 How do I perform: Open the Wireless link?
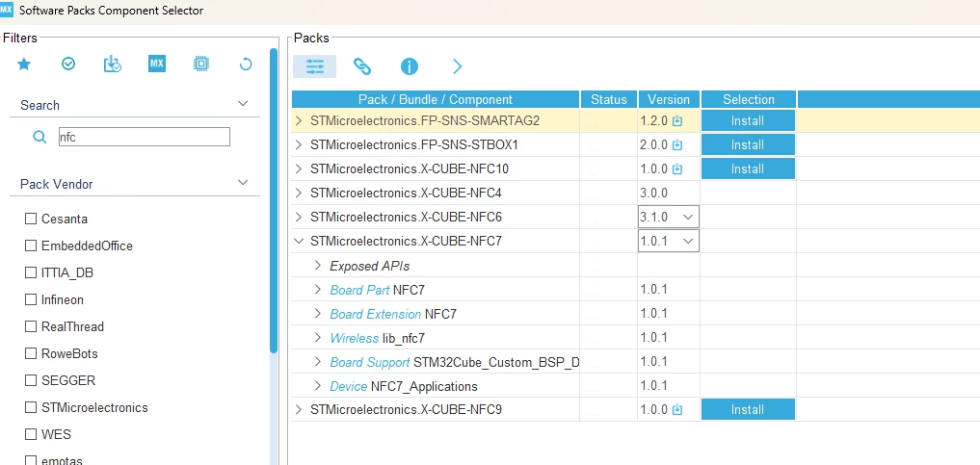tap(355, 338)
